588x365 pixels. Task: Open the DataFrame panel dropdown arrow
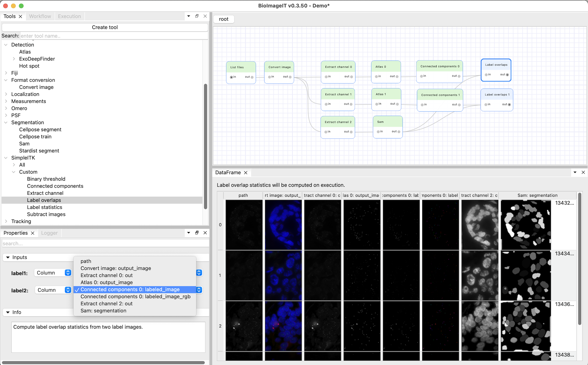coord(575,172)
